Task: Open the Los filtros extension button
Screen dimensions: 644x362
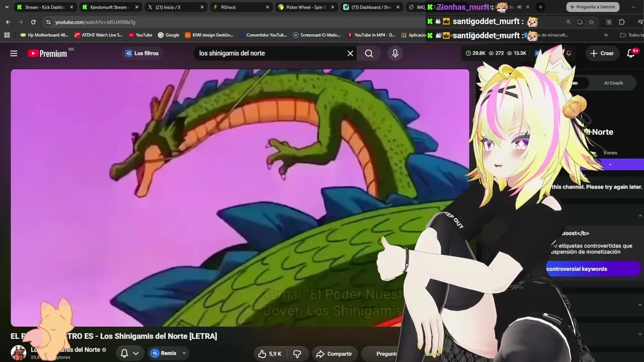Action: 142,53
